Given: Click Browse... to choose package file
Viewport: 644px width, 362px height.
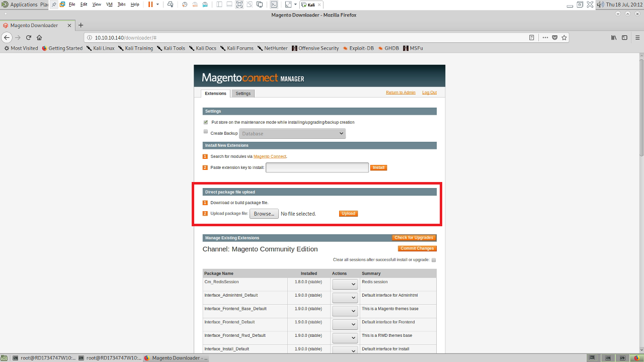Looking at the screenshot, I should click(264, 214).
